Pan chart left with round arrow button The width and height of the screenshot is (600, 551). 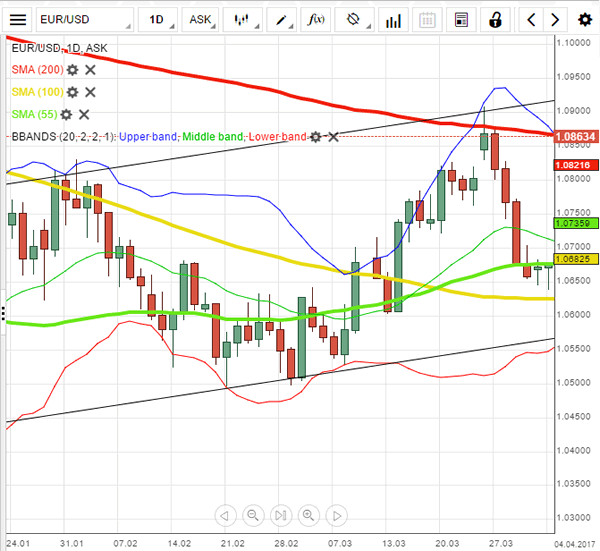pyautogui.click(x=225, y=515)
